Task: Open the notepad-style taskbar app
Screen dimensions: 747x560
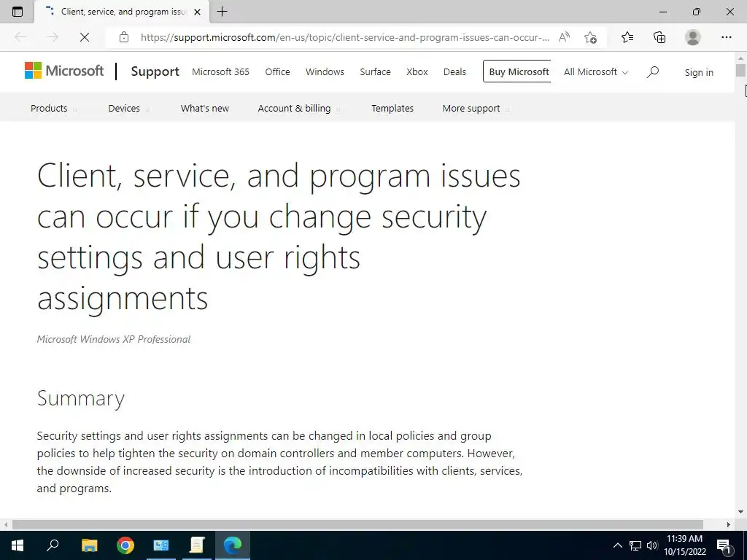Action: click(x=197, y=545)
